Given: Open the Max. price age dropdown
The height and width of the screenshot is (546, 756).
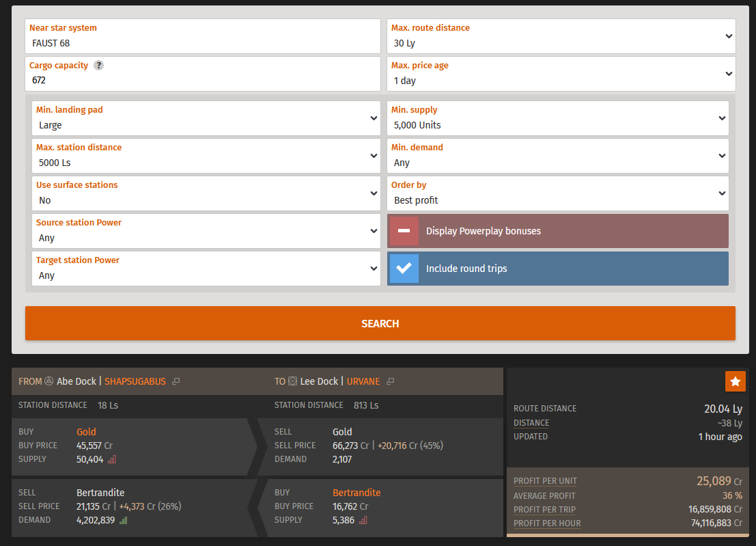Looking at the screenshot, I should pos(561,74).
